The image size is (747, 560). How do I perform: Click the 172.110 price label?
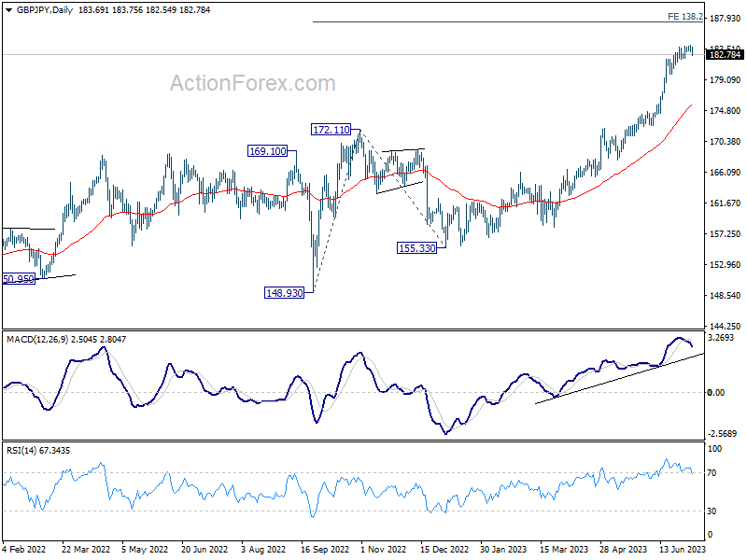(x=331, y=130)
